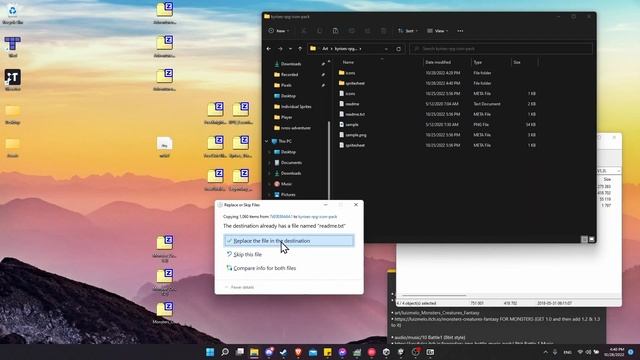Sort by Type column header

pyautogui.click(x=478, y=62)
